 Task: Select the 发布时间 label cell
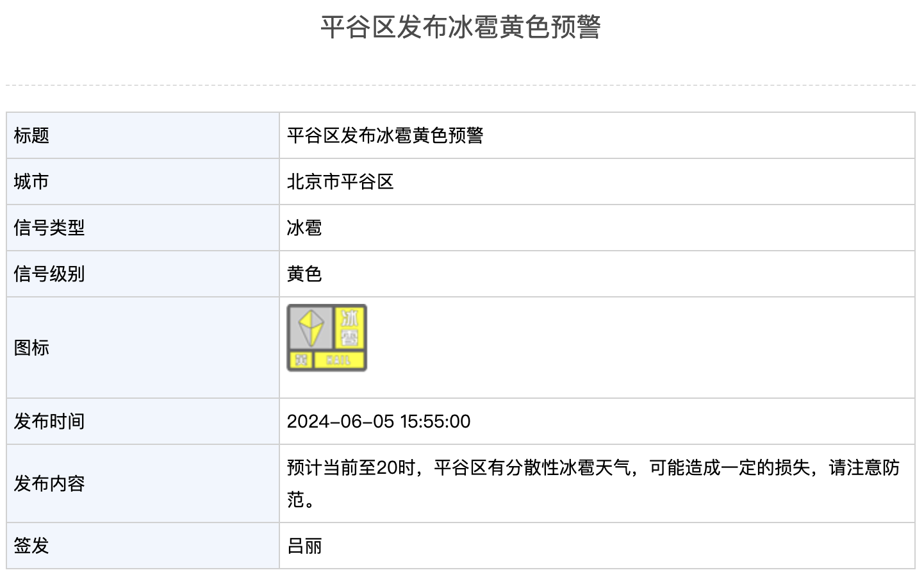pos(143,421)
